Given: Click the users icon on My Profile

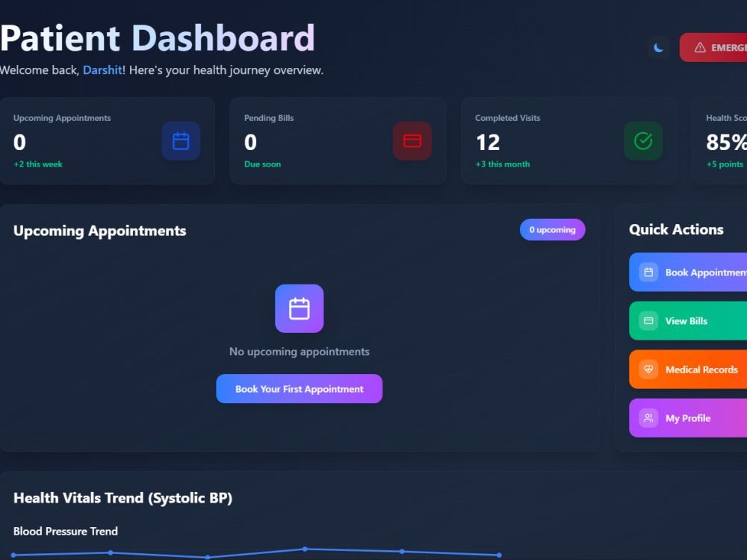Looking at the screenshot, I should (x=648, y=418).
